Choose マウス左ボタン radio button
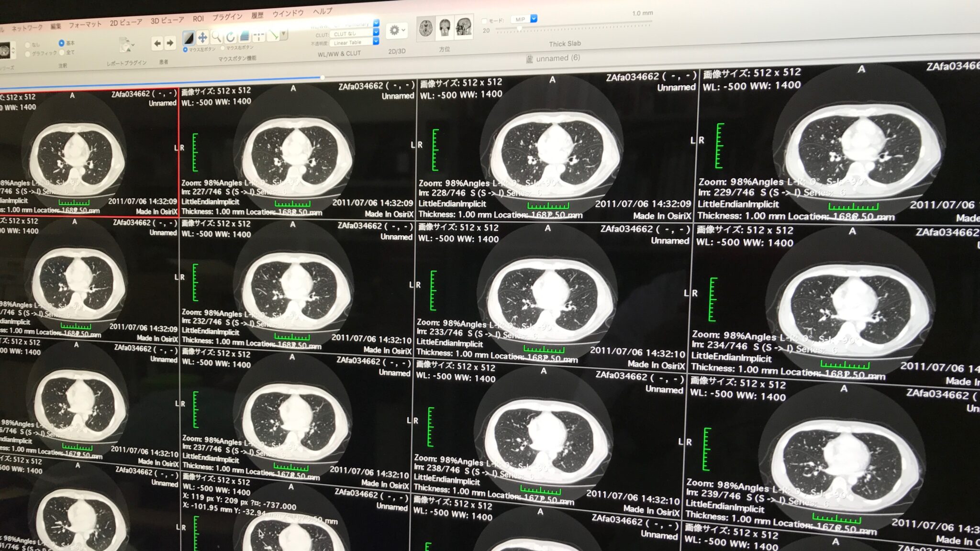Viewport: 980px width, 551px height. click(x=185, y=50)
